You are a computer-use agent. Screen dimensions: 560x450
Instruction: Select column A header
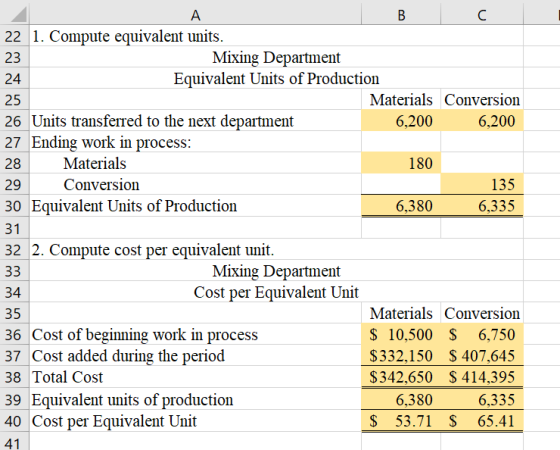[195, 15]
